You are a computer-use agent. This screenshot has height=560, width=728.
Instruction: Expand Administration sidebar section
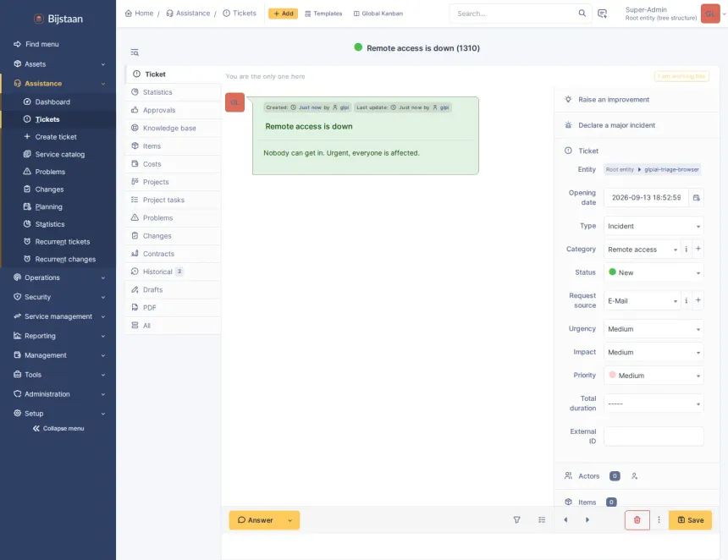[x=58, y=394]
